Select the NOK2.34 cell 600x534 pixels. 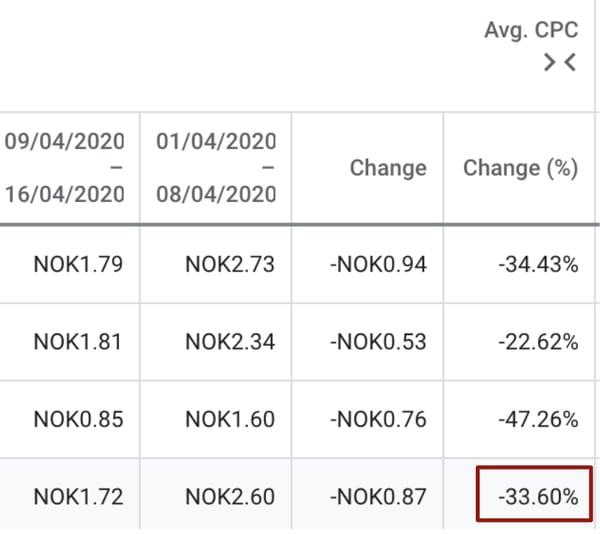pyautogui.click(x=230, y=342)
